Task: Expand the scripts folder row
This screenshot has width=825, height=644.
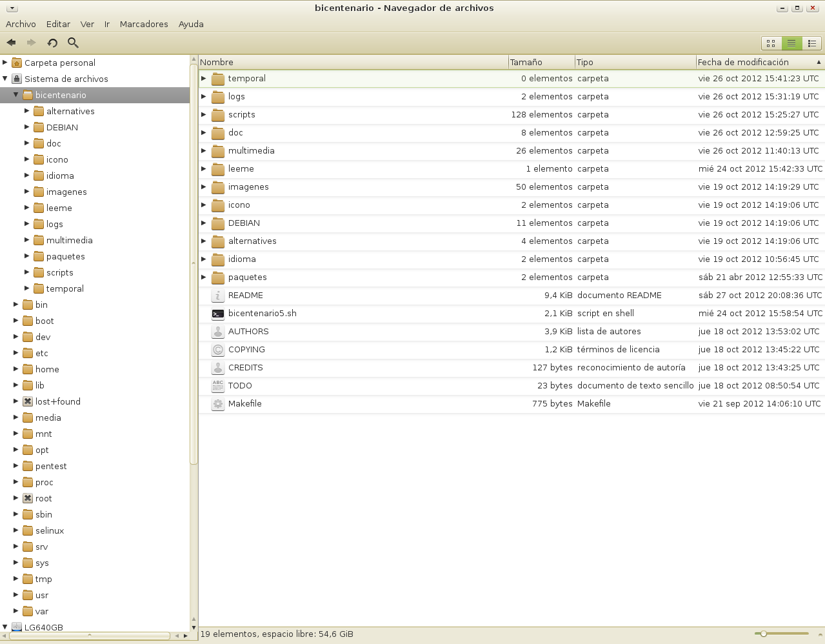Action: coord(204,115)
